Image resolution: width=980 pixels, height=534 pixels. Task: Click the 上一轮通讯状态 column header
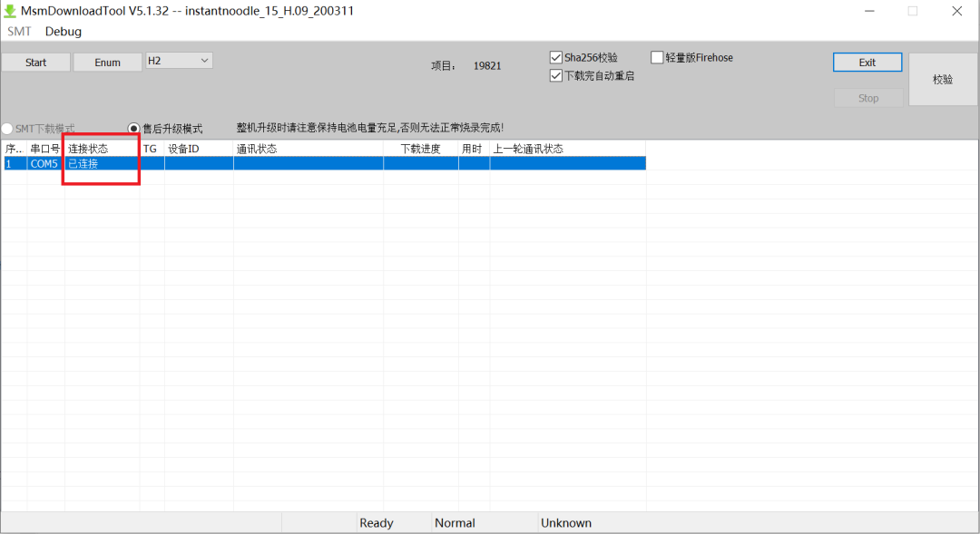567,149
